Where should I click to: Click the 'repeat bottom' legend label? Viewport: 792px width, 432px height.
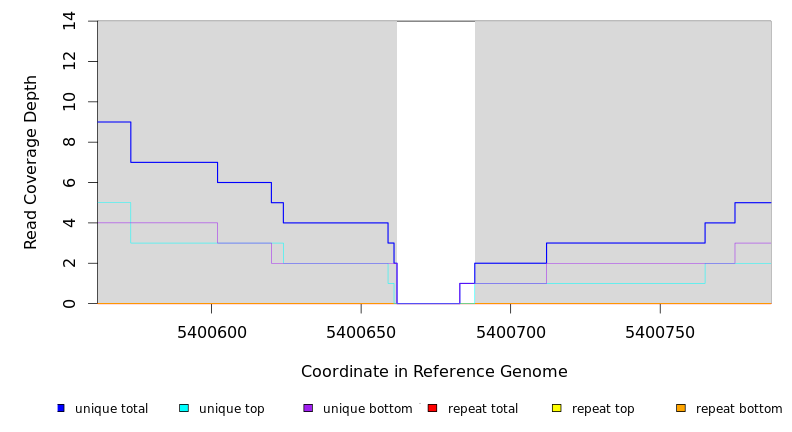click(x=739, y=409)
